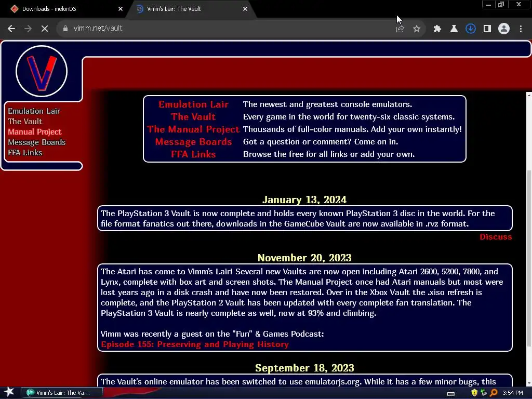
Task: Open The Vault in the sidebar
Action: (25, 122)
